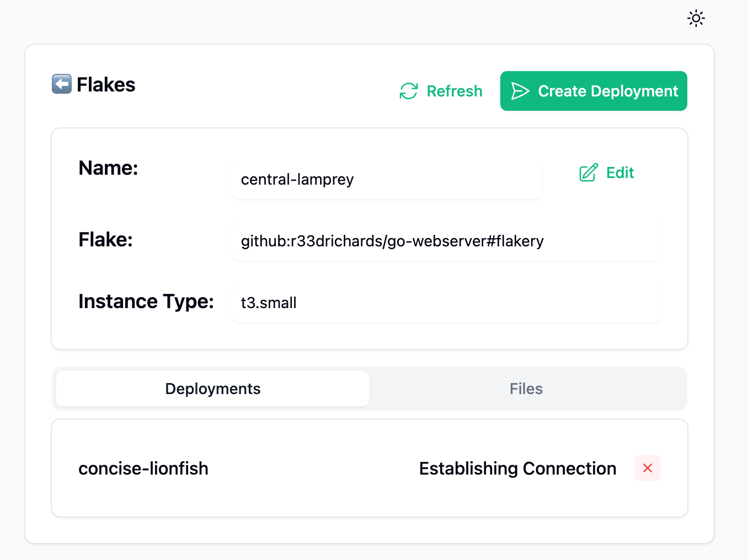Image resolution: width=748 pixels, height=560 pixels.
Task: Click the back arrow icon beside Flakes
Action: pos(62,84)
